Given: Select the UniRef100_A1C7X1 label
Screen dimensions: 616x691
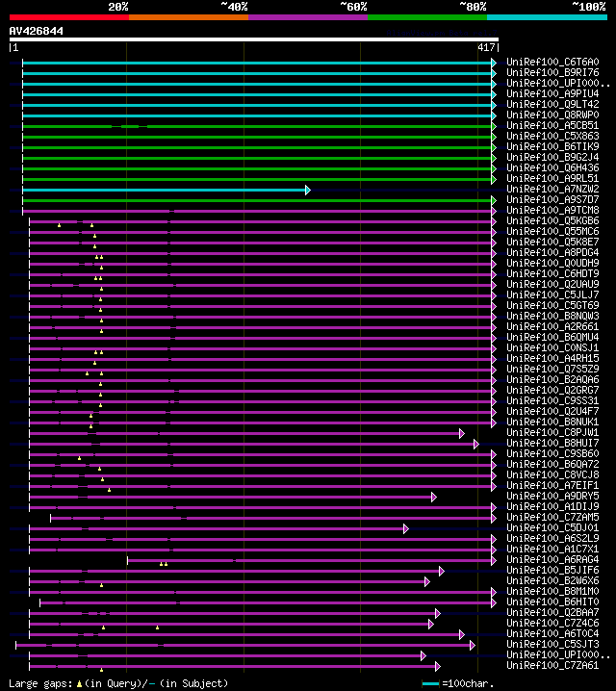Looking at the screenshot, I should click(552, 549).
